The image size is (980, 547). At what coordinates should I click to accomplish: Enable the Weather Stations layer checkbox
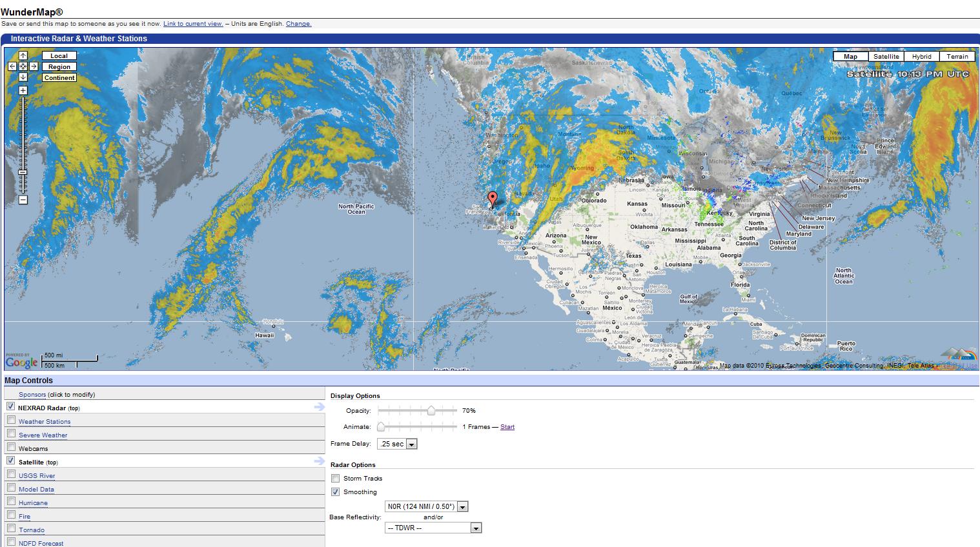pos(11,420)
